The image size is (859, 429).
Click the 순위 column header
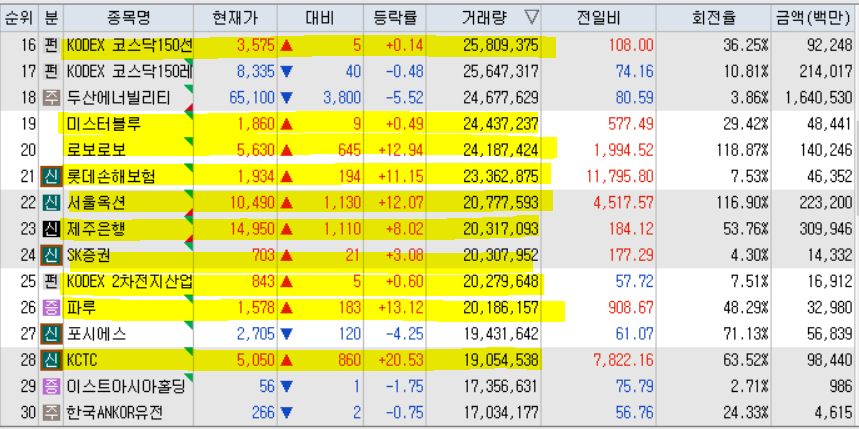tap(20, 18)
